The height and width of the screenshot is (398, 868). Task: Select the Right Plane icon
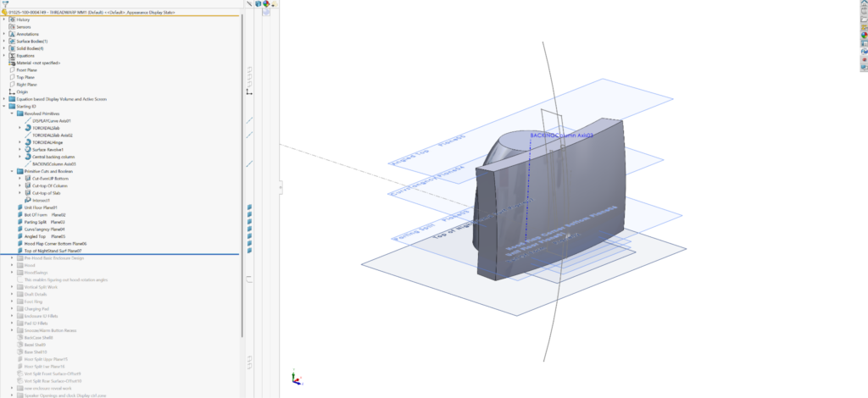click(12, 85)
